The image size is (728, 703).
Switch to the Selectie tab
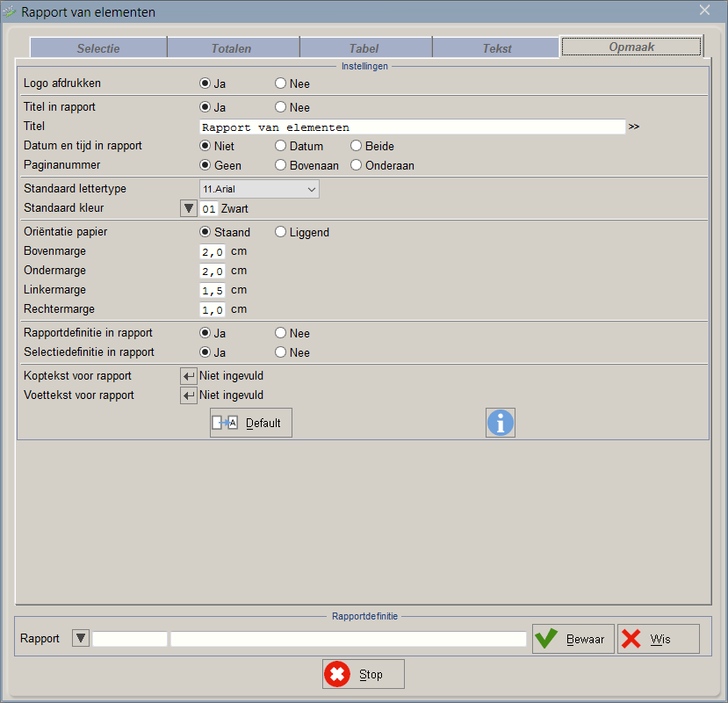coord(98,48)
